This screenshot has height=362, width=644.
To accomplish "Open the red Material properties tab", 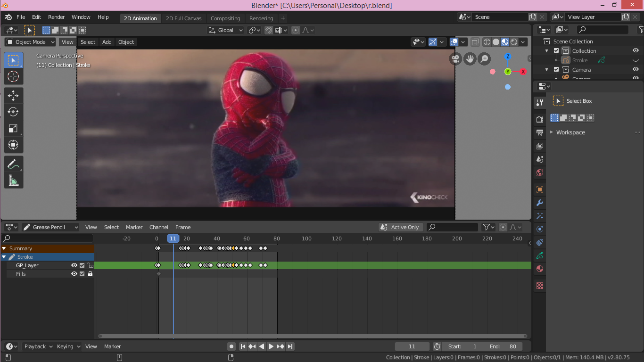I will (x=539, y=269).
